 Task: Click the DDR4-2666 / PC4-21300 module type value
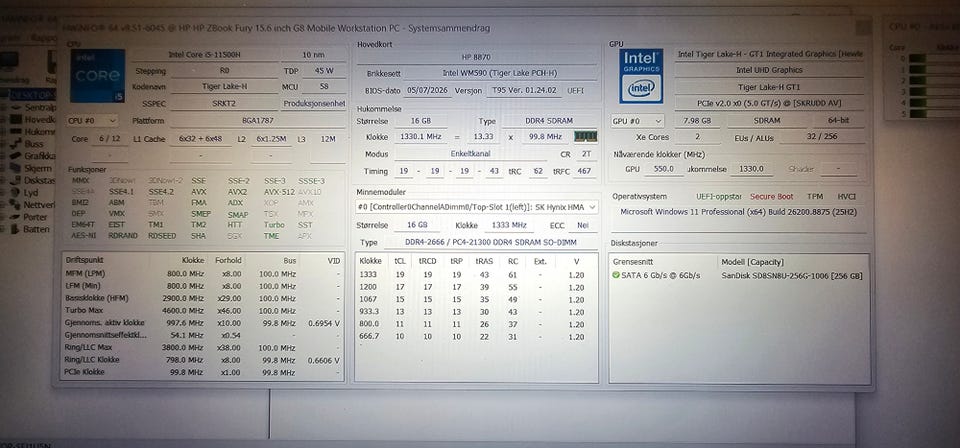[x=490, y=242]
